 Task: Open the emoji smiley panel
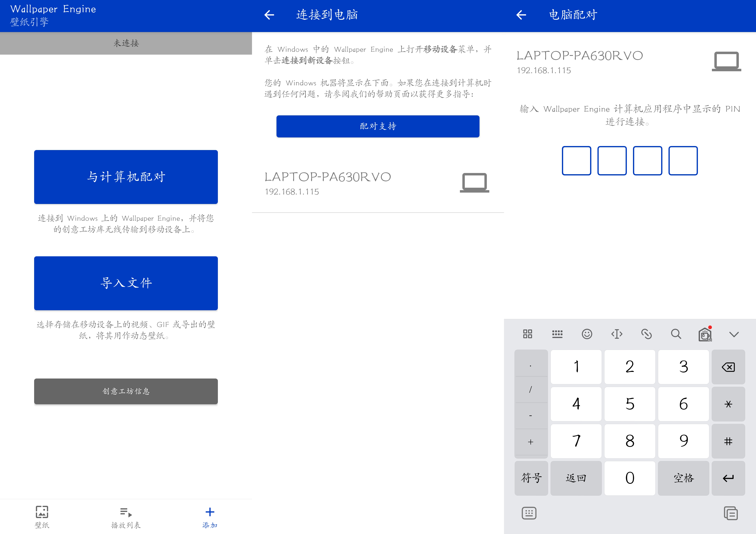coord(587,334)
